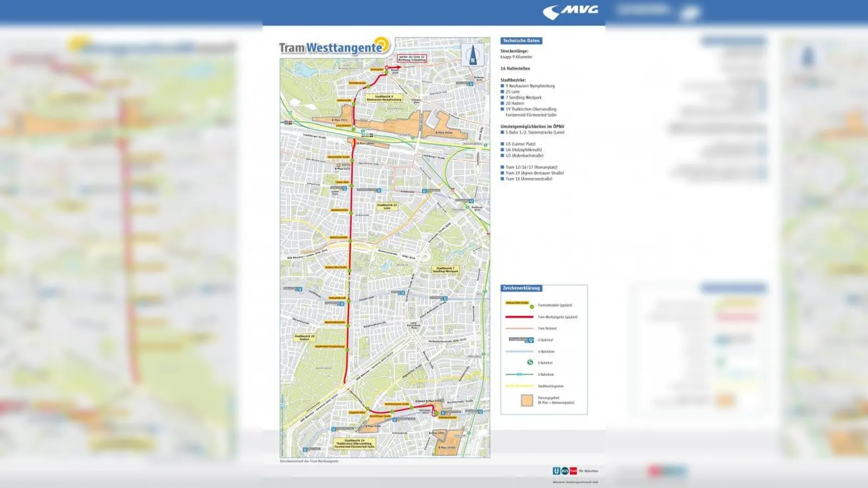
Task: Expand the Zeichenerklärung legend panel
Action: (x=521, y=288)
